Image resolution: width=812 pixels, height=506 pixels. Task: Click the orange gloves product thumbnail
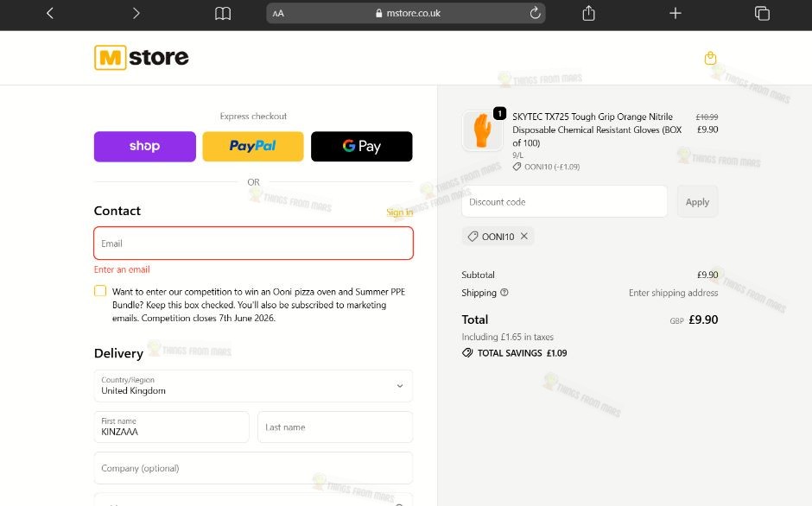(x=482, y=130)
